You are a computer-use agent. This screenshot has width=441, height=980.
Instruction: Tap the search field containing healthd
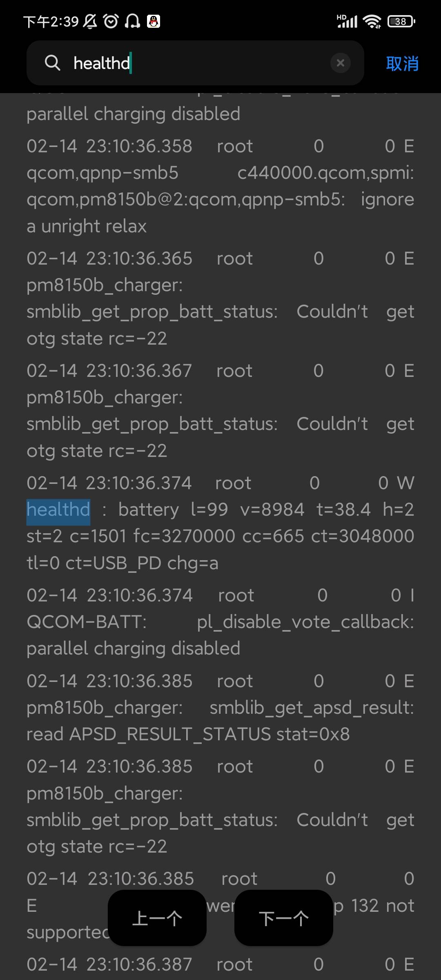(x=195, y=63)
